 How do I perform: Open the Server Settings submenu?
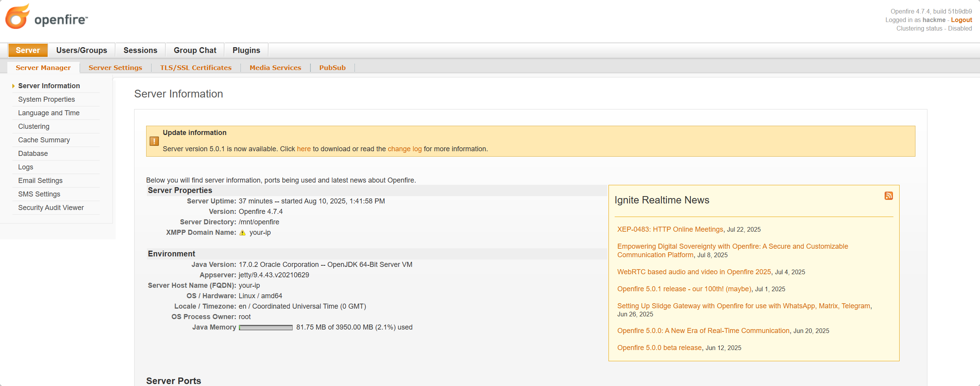[115, 68]
